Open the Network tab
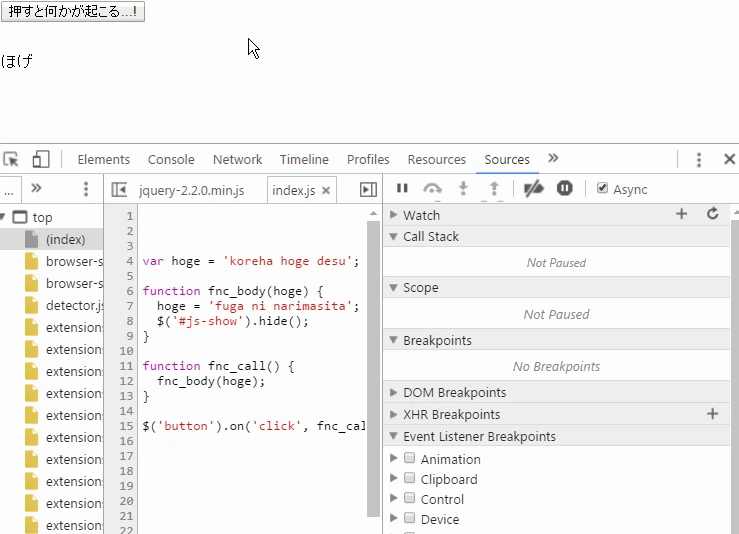The image size is (739, 534). tap(238, 160)
